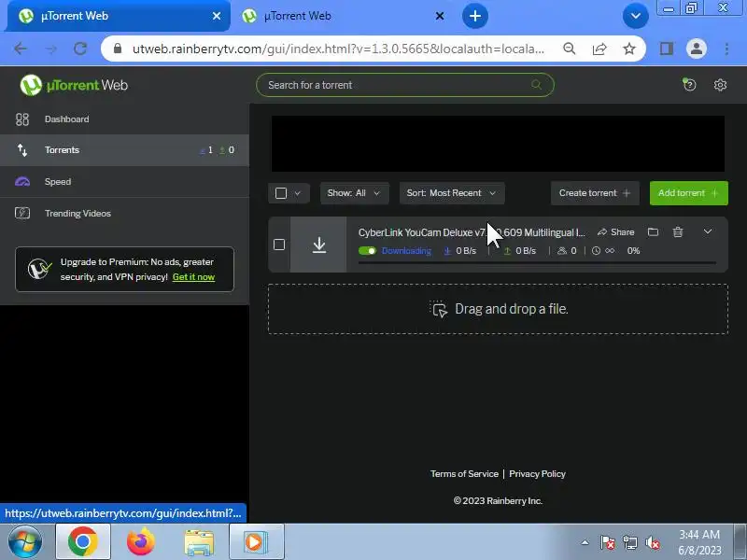Viewport: 747px width, 560px height.
Task: Open the torrent's folder icon
Action: click(653, 231)
